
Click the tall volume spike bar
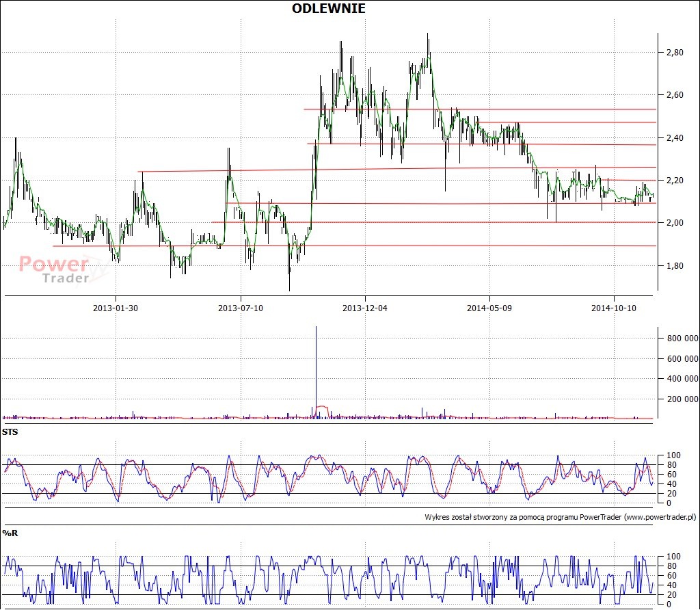[x=316, y=372]
